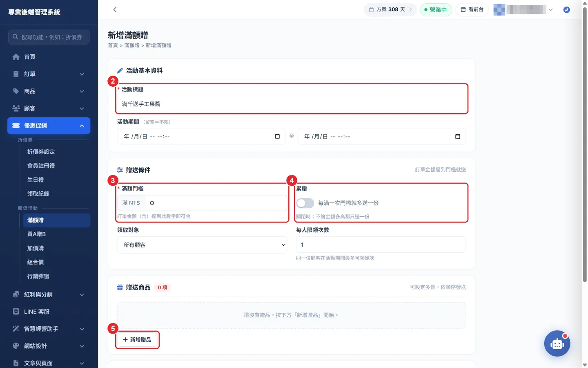Screen dimensions: 588x368
Task: Expand the 智慧經營助手 menu chevron
Action: 82,329
